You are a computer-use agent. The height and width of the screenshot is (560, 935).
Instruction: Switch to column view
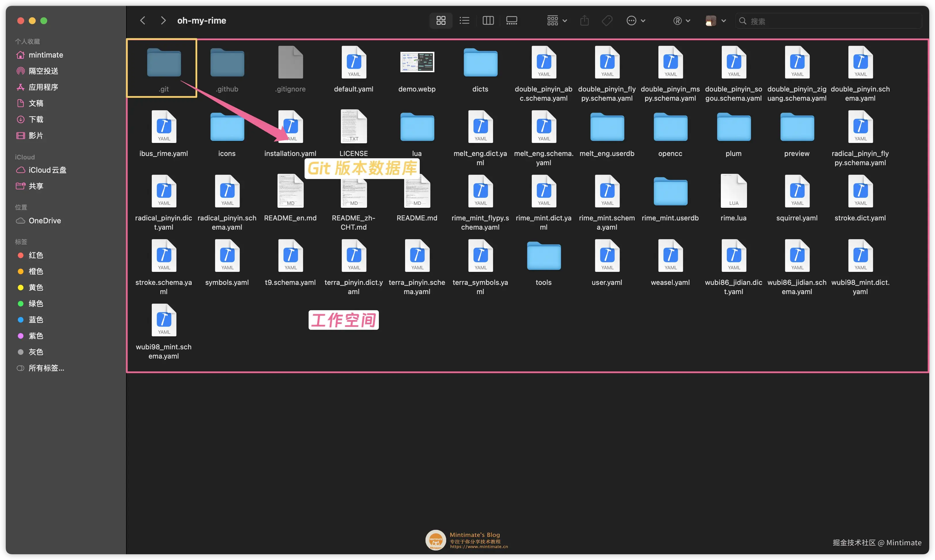tap(488, 21)
